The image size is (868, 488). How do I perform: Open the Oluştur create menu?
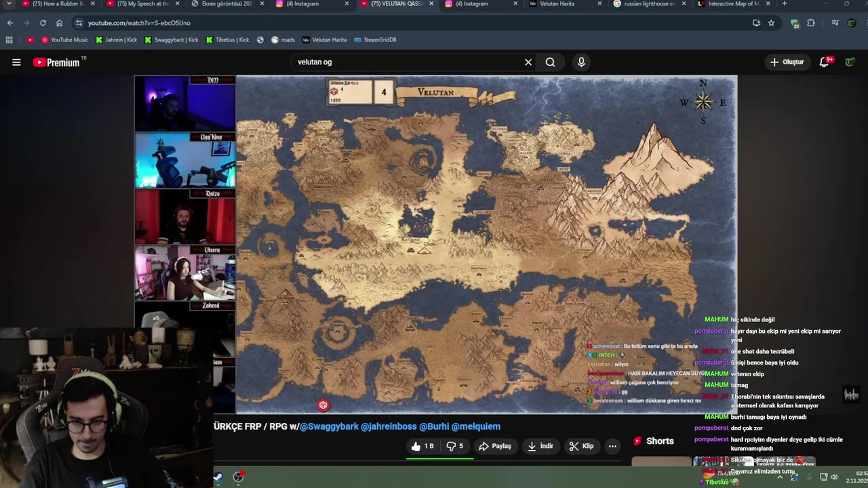tap(787, 62)
